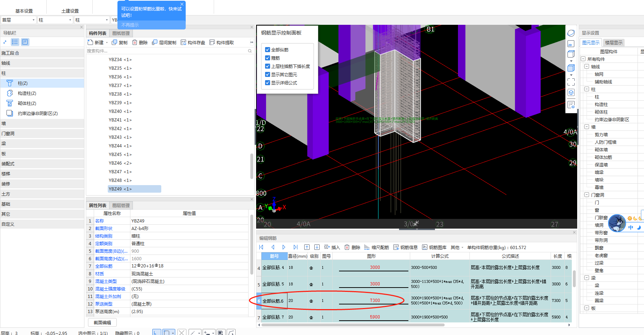
Task: Click the dashed-box cube region icon
Action: point(571,92)
